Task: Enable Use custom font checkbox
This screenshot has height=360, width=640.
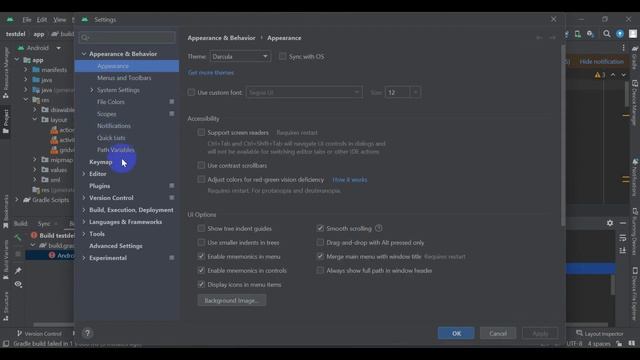Action: (x=191, y=92)
